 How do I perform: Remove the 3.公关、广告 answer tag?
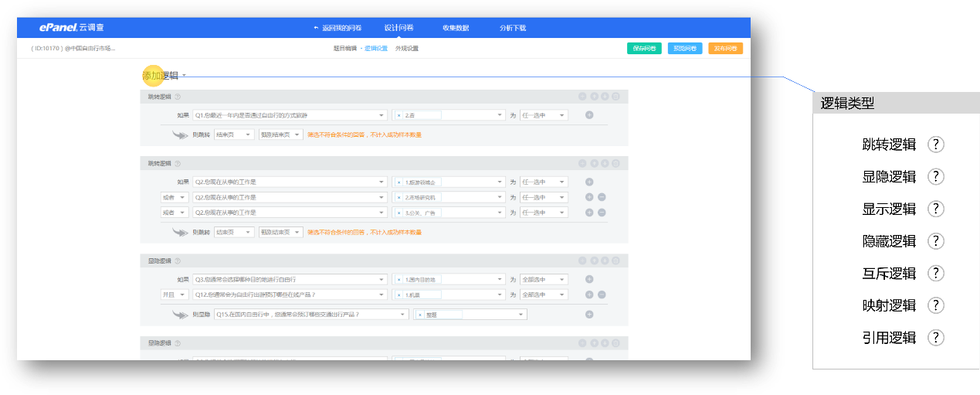pos(398,213)
